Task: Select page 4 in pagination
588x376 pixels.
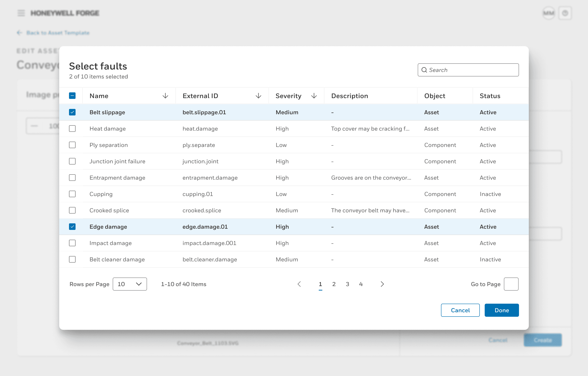Action: click(361, 284)
